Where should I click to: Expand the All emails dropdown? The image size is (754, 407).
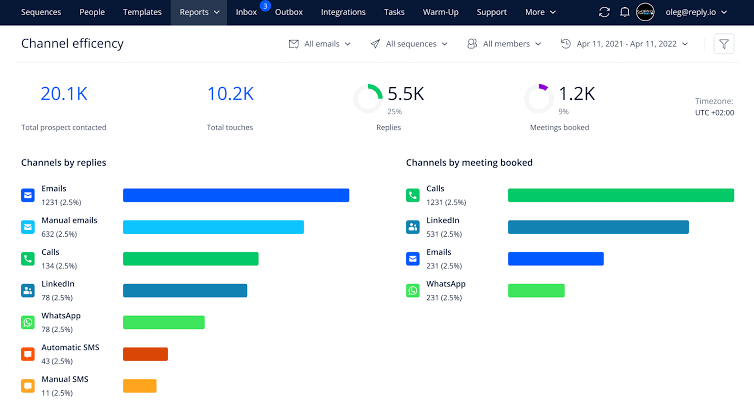point(320,44)
